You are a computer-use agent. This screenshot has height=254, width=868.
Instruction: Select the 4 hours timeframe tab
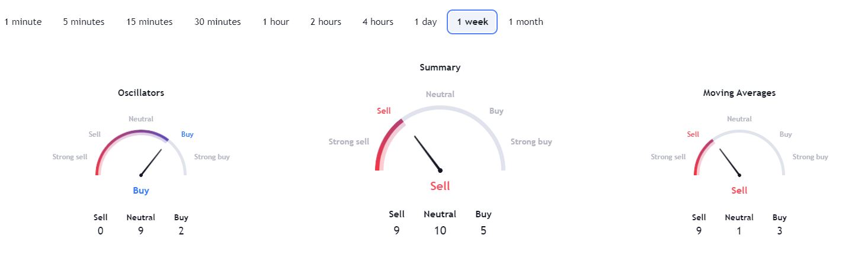378,22
